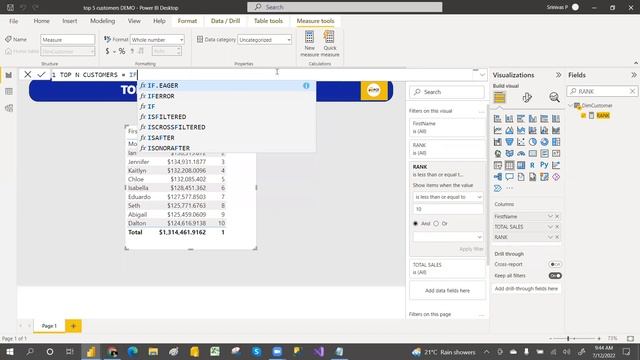This screenshot has height=360, width=640.
Task: Pick the decomposition tree visual
Action: [x=498, y=177]
